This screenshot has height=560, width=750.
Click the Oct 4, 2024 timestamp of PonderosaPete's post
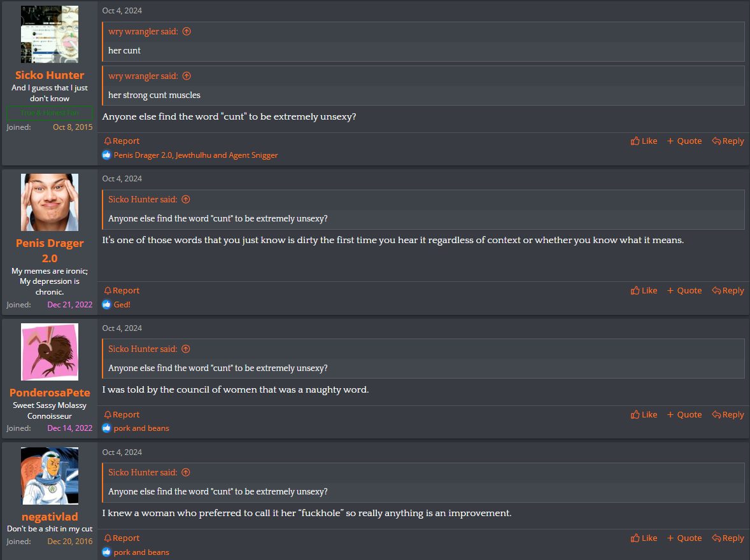pos(122,328)
